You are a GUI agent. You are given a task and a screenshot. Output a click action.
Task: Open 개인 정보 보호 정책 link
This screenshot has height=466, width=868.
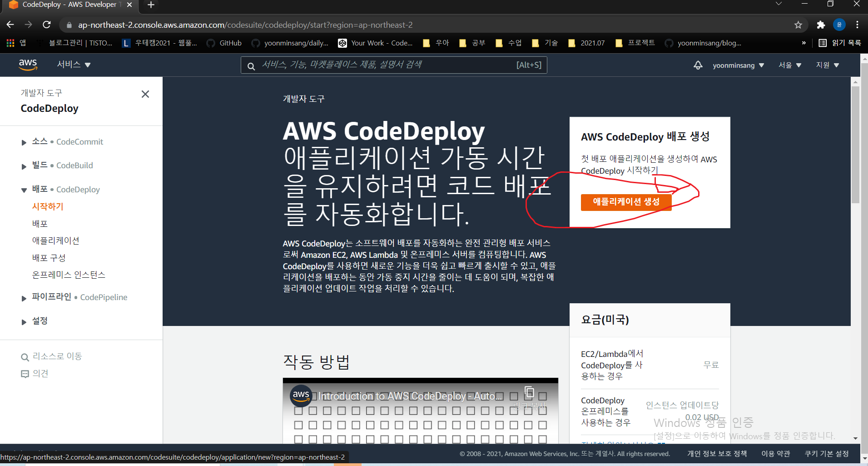[717, 454]
